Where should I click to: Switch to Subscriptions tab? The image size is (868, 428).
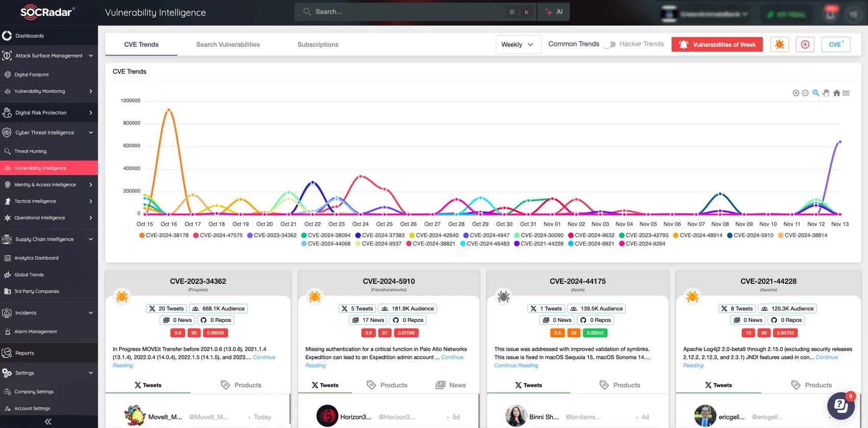318,44
